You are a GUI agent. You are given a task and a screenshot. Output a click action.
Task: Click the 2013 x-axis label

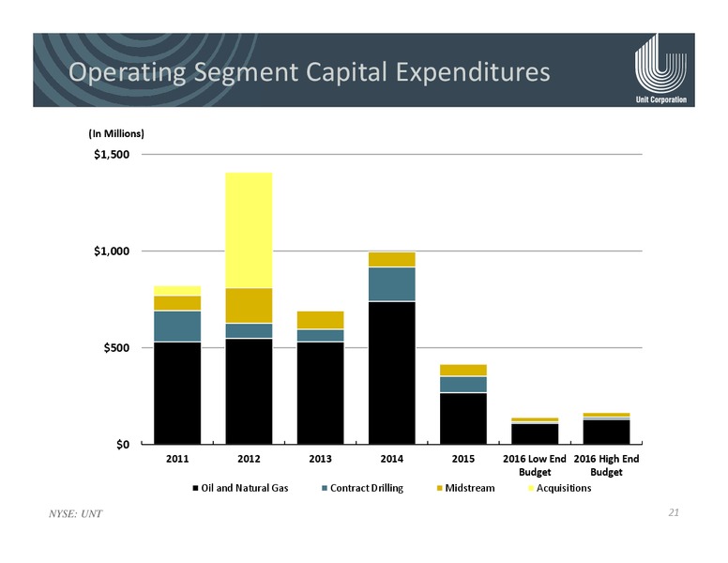click(320, 459)
